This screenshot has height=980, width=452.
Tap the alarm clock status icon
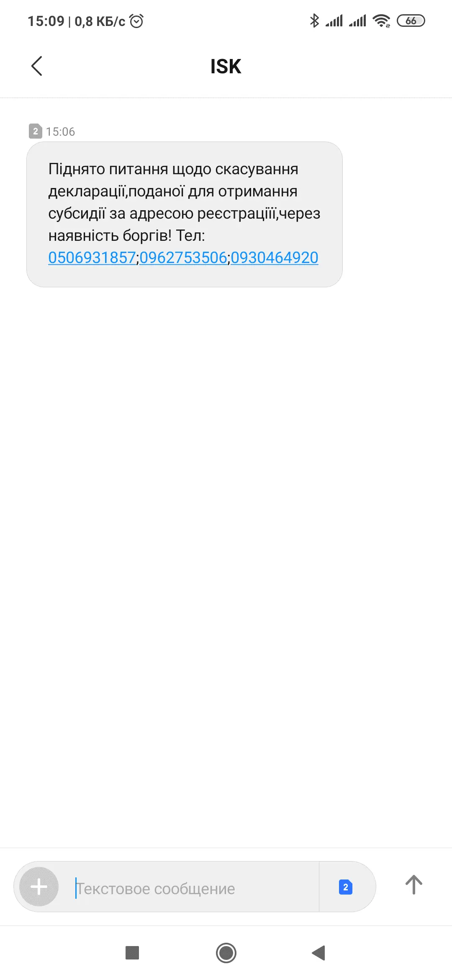point(136,21)
